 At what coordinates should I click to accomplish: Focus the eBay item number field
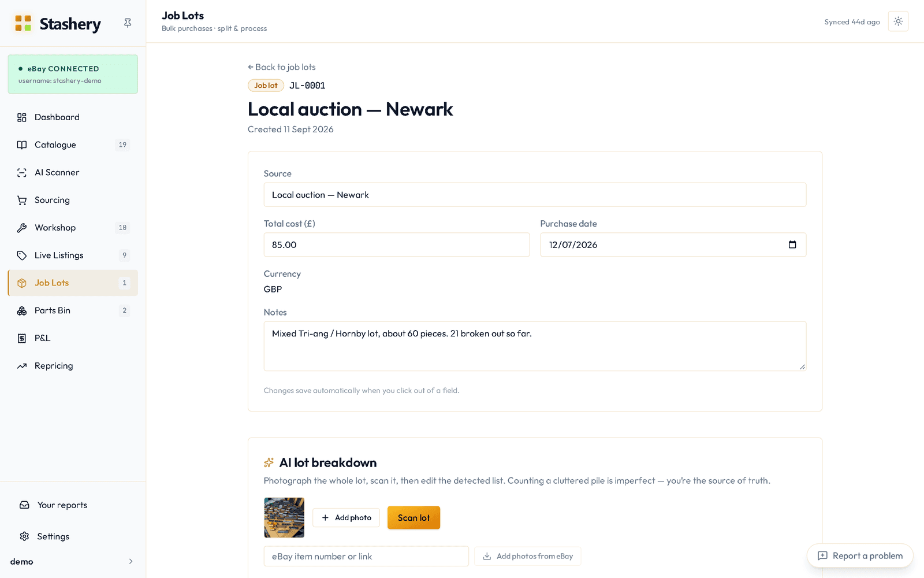[366, 557]
